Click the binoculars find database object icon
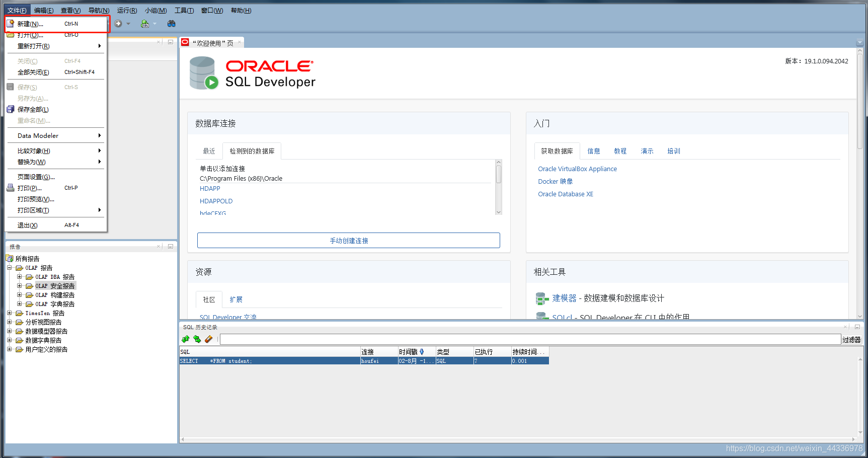 pos(172,24)
